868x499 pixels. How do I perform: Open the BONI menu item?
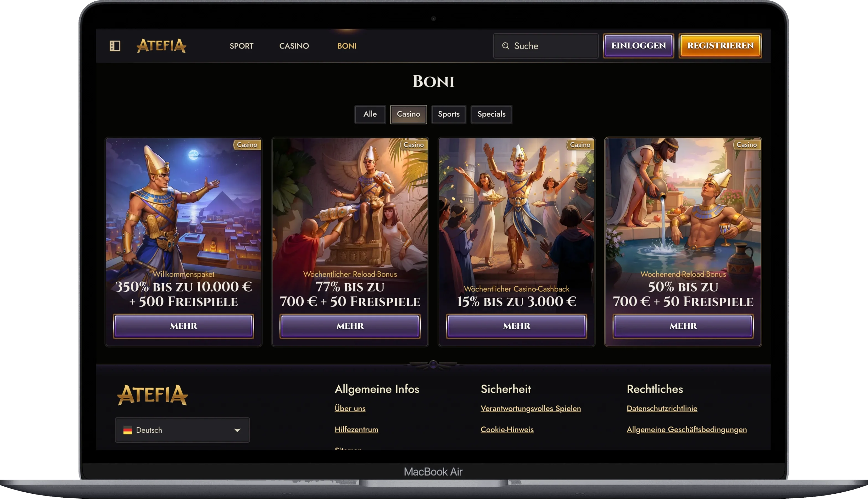point(347,46)
